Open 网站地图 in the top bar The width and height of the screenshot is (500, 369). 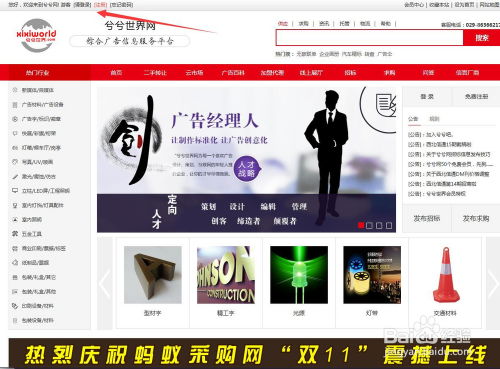(490, 5)
